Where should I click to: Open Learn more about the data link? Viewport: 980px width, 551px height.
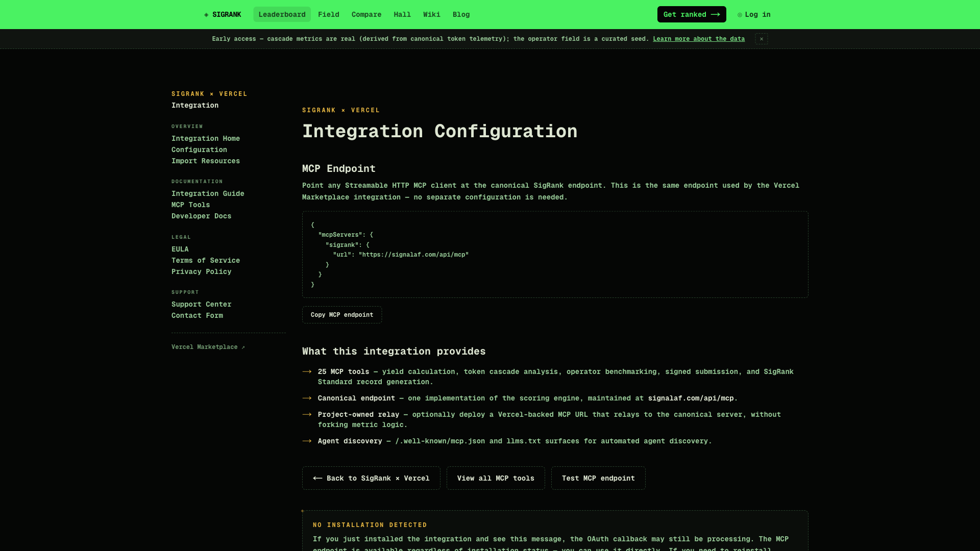coord(699,39)
